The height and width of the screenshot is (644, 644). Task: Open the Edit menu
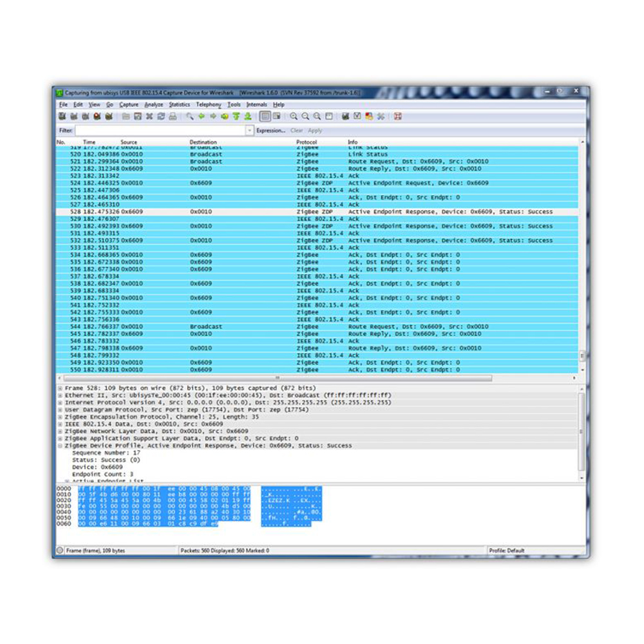[x=78, y=105]
